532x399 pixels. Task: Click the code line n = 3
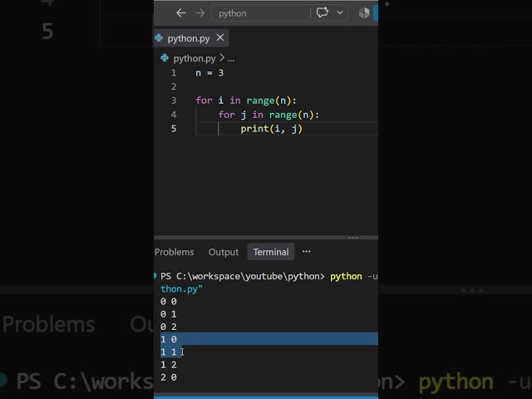tap(209, 72)
